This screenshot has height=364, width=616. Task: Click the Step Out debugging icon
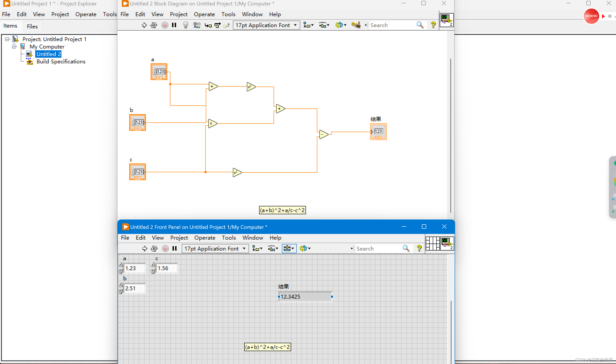tap(227, 25)
